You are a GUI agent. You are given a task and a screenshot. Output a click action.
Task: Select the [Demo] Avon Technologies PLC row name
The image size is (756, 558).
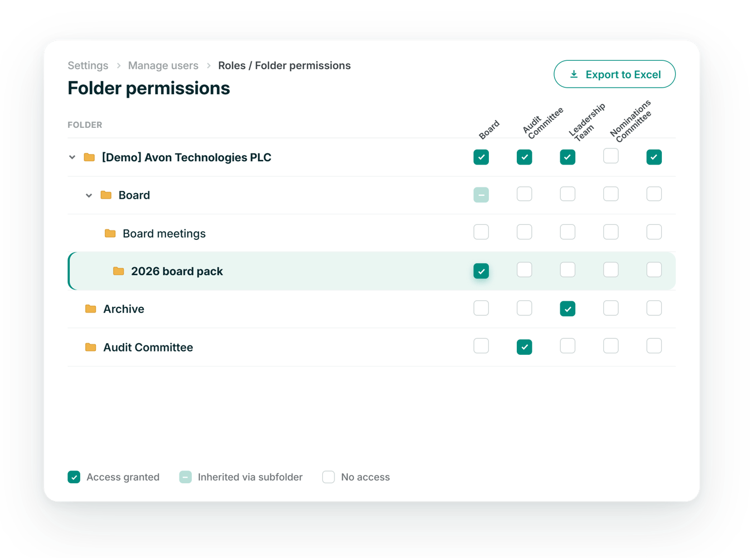coord(186,157)
